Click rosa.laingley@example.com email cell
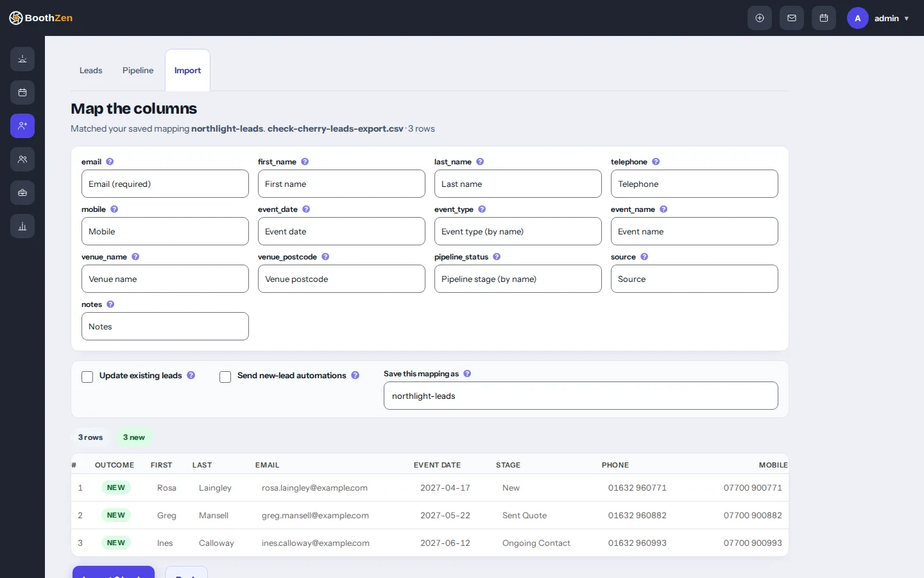 pos(314,488)
